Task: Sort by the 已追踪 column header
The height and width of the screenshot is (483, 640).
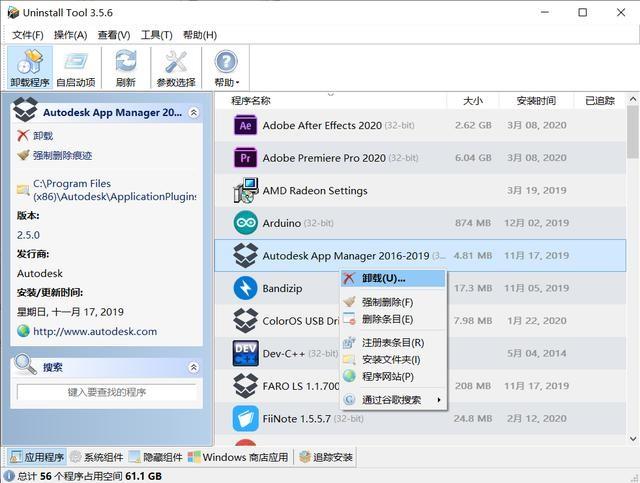Action: [600, 100]
